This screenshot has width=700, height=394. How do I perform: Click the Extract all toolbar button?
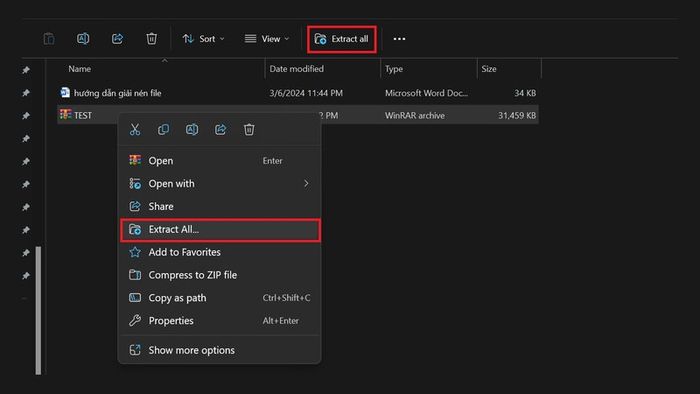[x=342, y=39]
